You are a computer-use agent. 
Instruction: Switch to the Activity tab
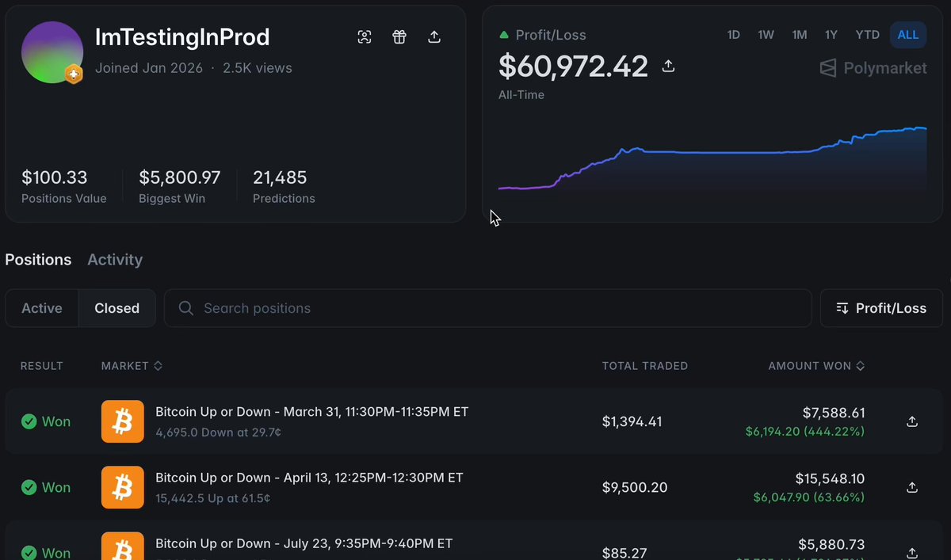(x=115, y=260)
